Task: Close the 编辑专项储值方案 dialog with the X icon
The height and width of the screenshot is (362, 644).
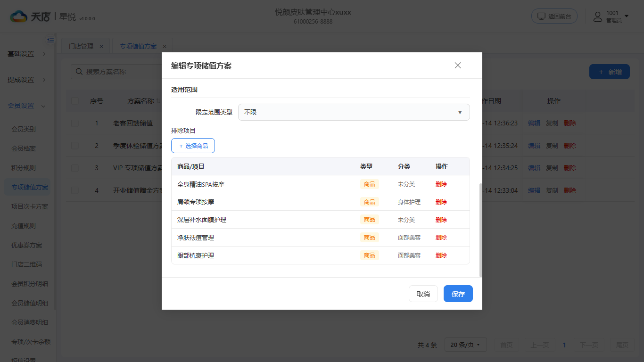Action: click(x=458, y=66)
